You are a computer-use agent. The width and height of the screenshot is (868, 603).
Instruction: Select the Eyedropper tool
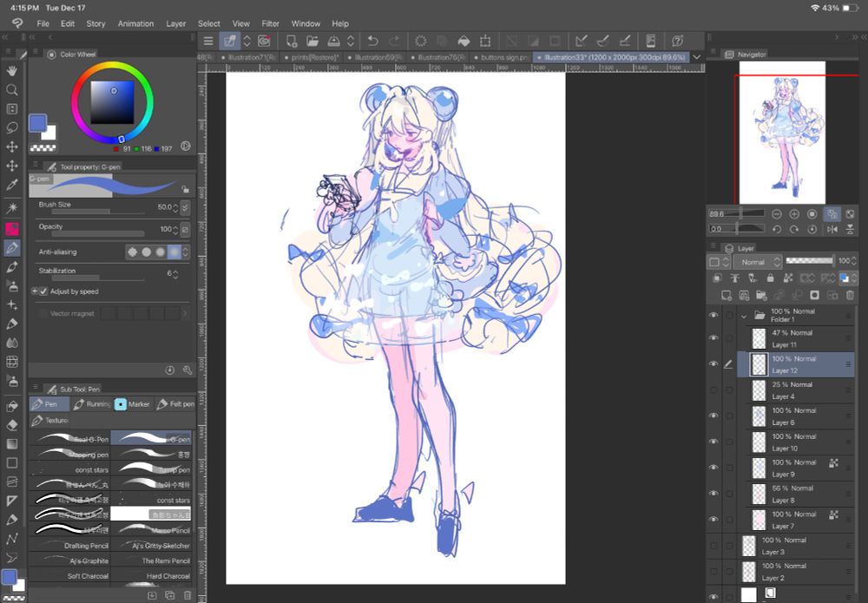coord(11,185)
